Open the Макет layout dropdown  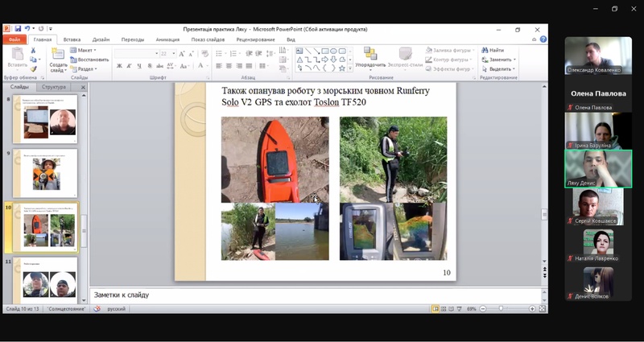click(x=84, y=50)
